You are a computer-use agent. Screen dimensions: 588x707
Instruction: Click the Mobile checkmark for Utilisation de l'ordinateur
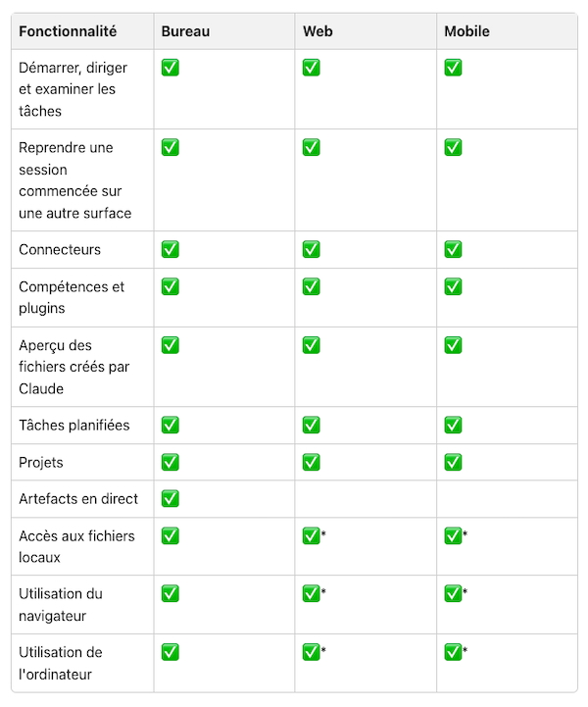click(x=453, y=652)
